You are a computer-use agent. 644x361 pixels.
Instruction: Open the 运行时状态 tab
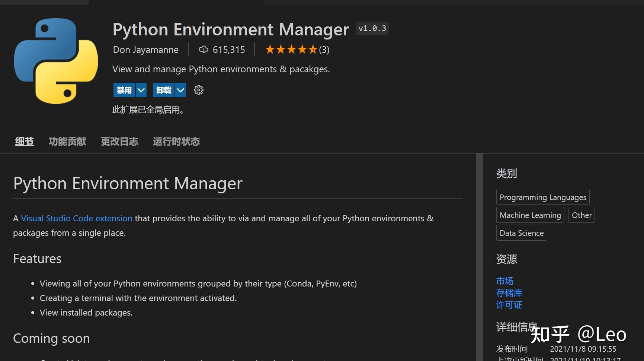coord(176,141)
